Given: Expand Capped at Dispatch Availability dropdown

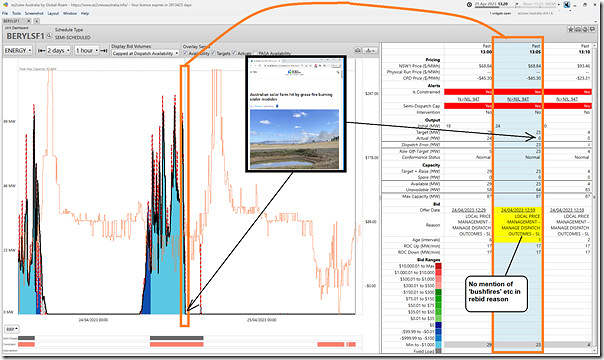Looking at the screenshot, I should point(146,54).
